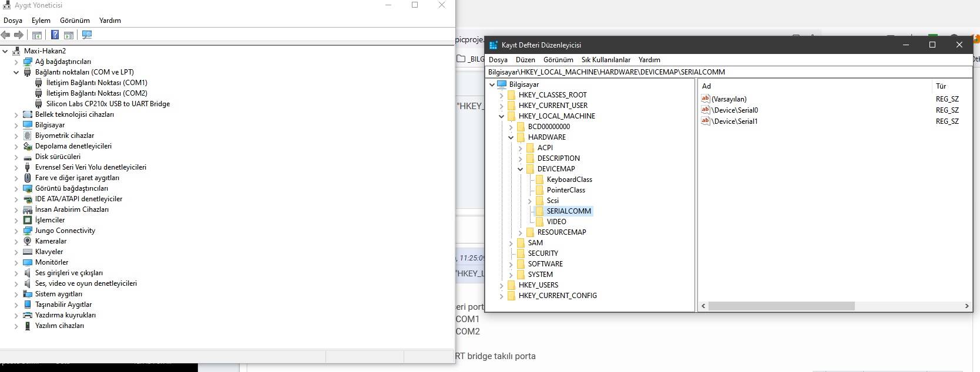
Task: Click the Disk sürücüleri drive icon
Action: coord(28,157)
